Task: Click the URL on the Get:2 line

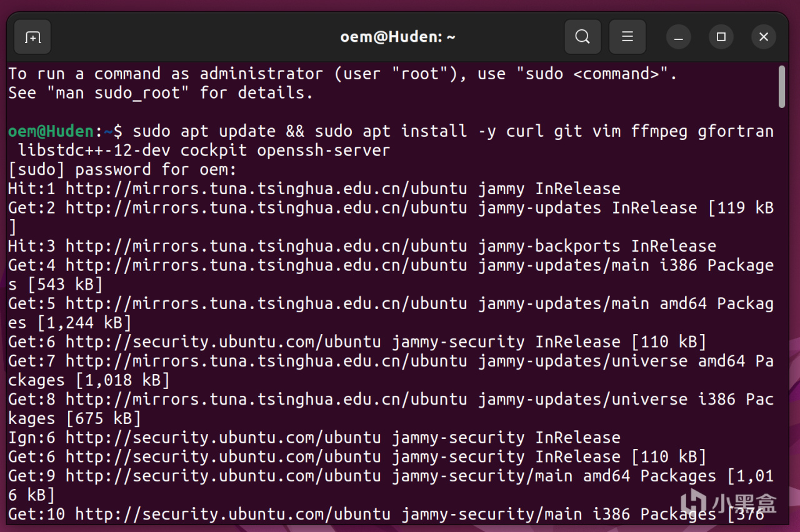Action: [266, 208]
